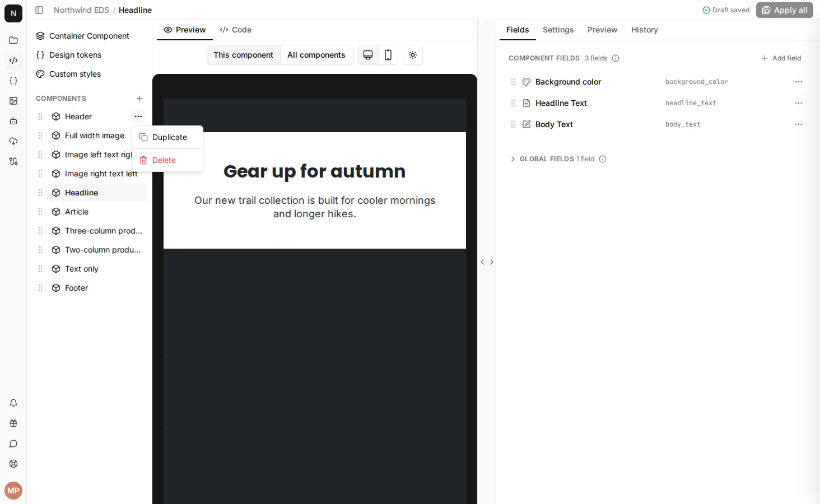Choose Duplicate from context menu
Viewport: 820px width, 504px height.
tap(167, 137)
